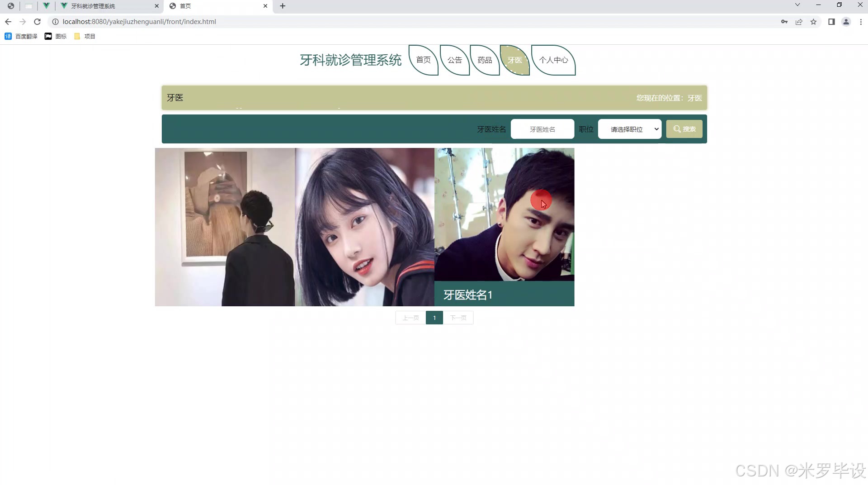868x485 pixels.
Task: Click the 牙医姓名1 caption
Action: click(468, 295)
